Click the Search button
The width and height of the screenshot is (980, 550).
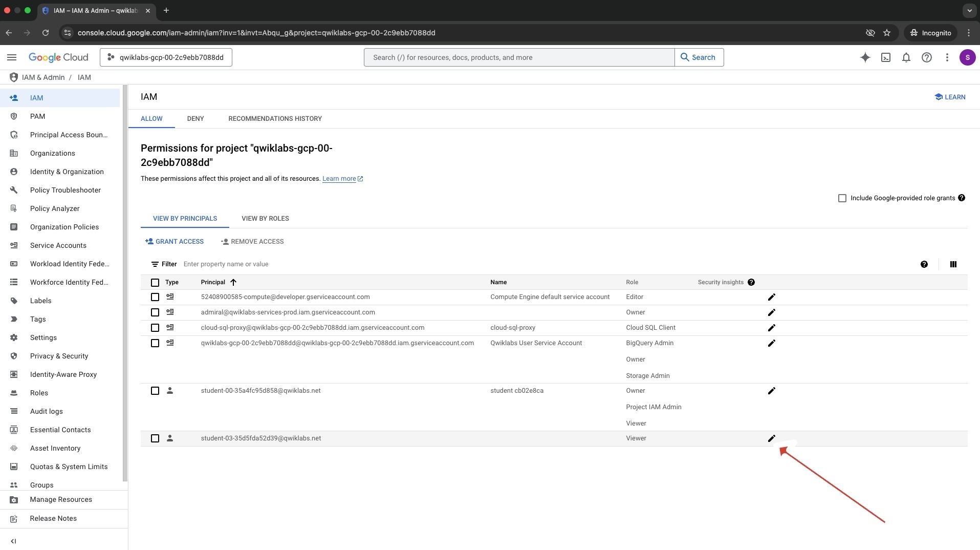pos(699,57)
